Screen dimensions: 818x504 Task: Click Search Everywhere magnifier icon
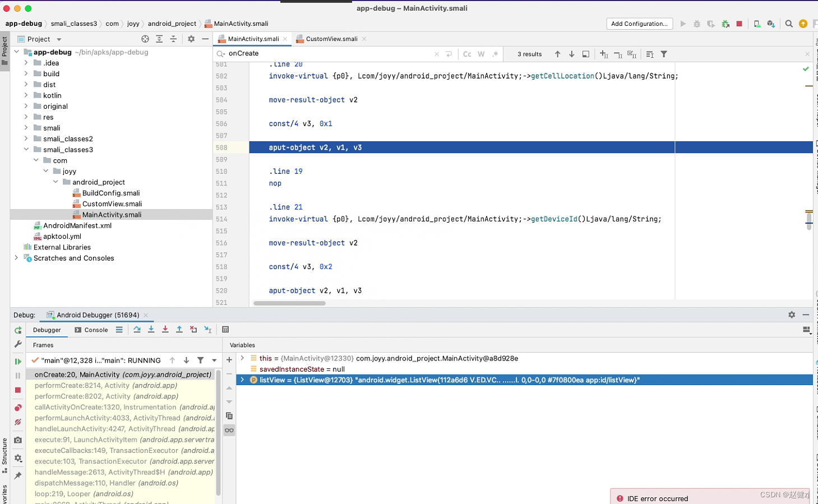[789, 24]
